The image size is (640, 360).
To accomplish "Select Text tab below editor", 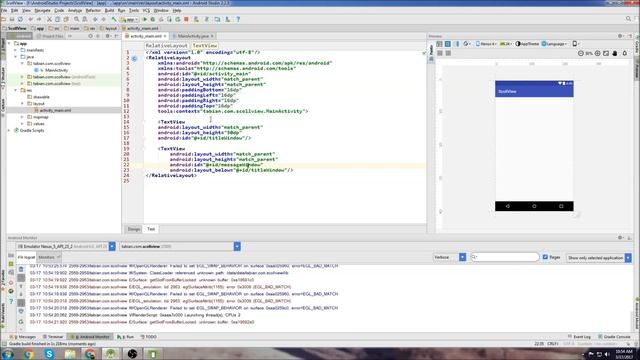I will pos(151,229).
